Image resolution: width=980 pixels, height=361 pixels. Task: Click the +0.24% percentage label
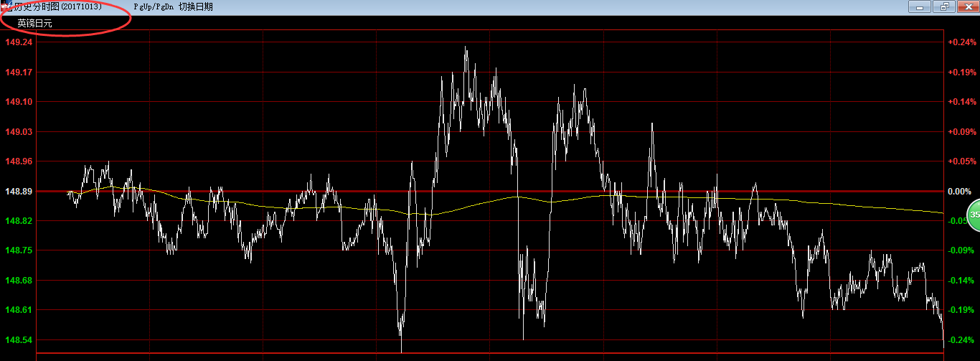pyautogui.click(x=962, y=42)
